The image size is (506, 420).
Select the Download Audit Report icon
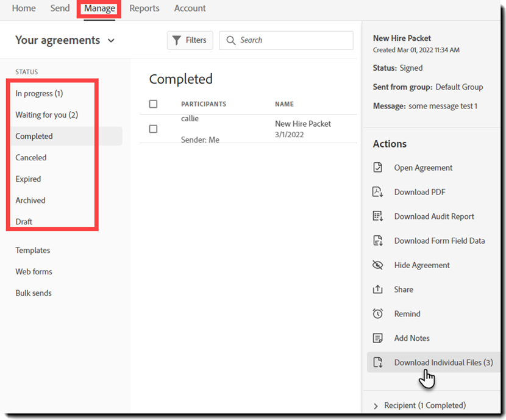click(x=379, y=216)
